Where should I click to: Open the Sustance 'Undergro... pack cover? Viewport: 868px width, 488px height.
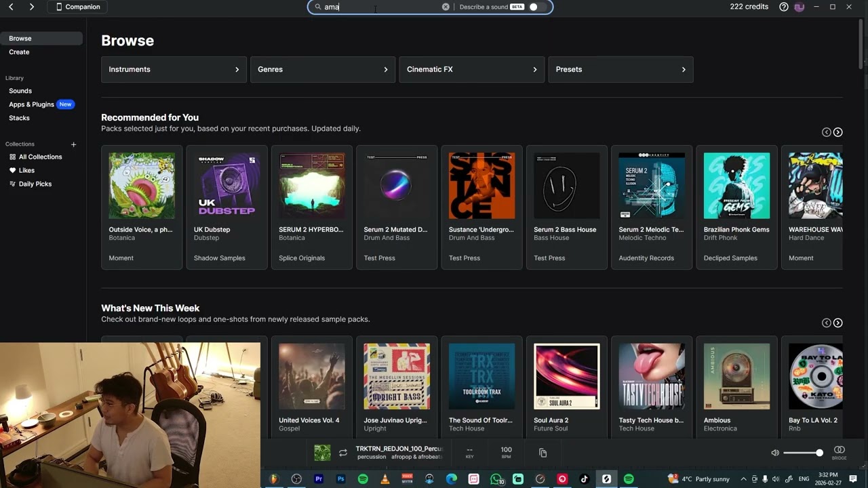tap(481, 186)
